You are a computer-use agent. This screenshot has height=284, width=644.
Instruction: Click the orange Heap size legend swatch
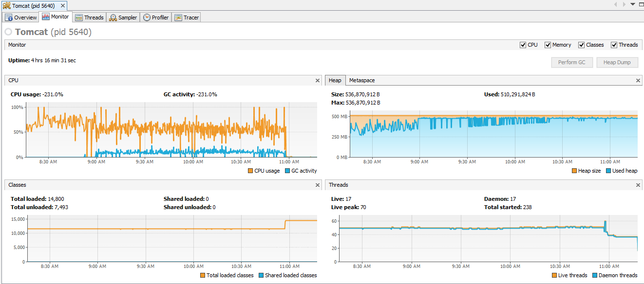pos(574,171)
